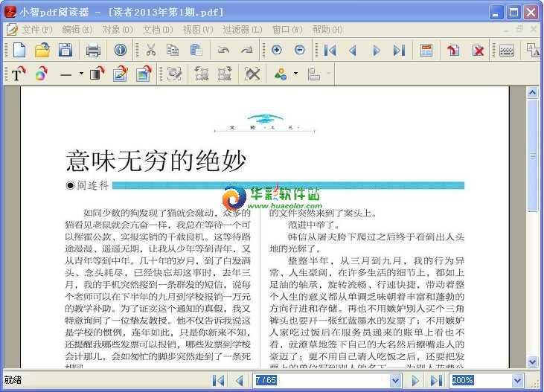544x392 pixels.
Task: Open the 文档(D) menu
Action: [158, 30]
